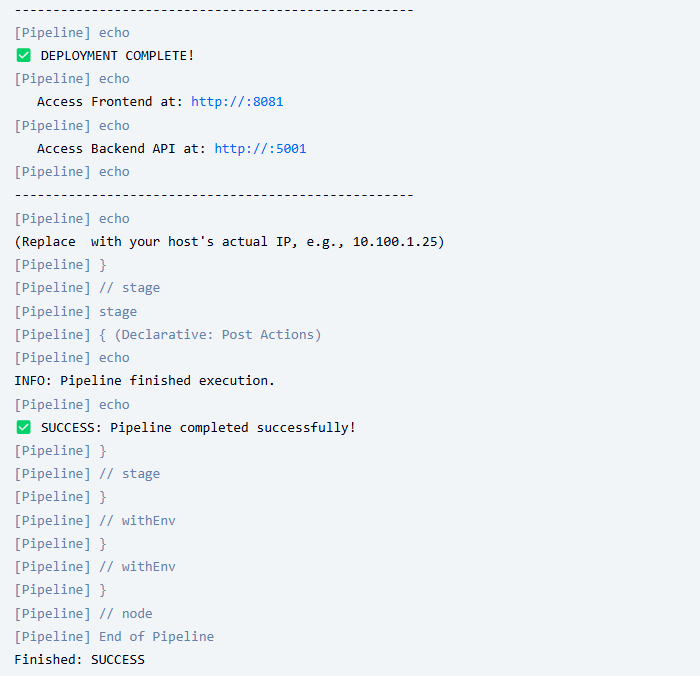Viewport: 700px width, 676px height.
Task: Click the 'Access Frontend at:' label text
Action: pyautogui.click(x=110, y=102)
